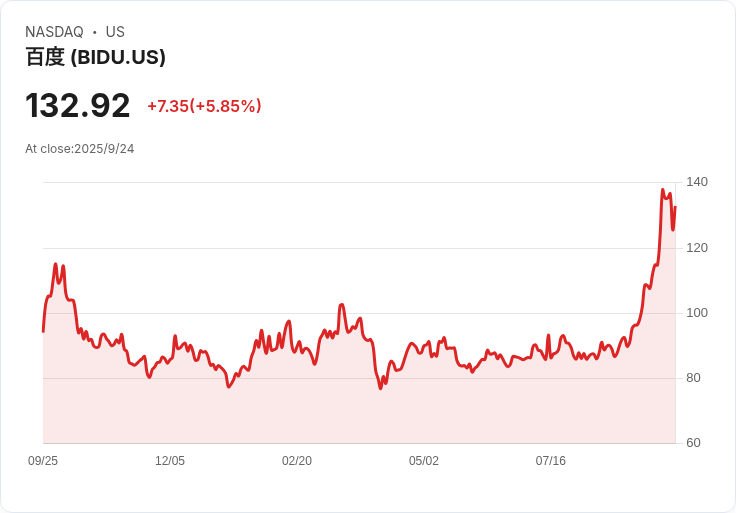Click the 140 y-axis price label
Image resolution: width=736 pixels, height=513 pixels.
[697, 182]
